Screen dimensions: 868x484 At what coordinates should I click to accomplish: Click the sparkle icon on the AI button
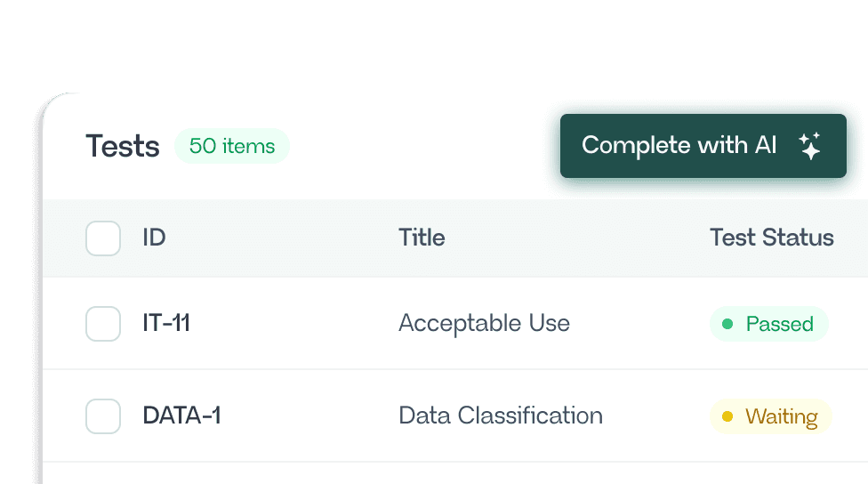point(810,146)
